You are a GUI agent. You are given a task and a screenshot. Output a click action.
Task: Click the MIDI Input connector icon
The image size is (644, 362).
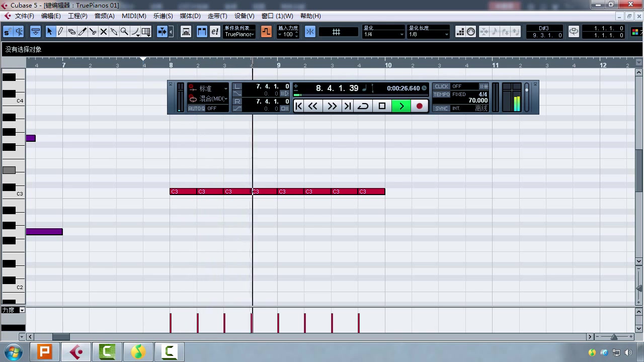pyautogui.click(x=471, y=32)
